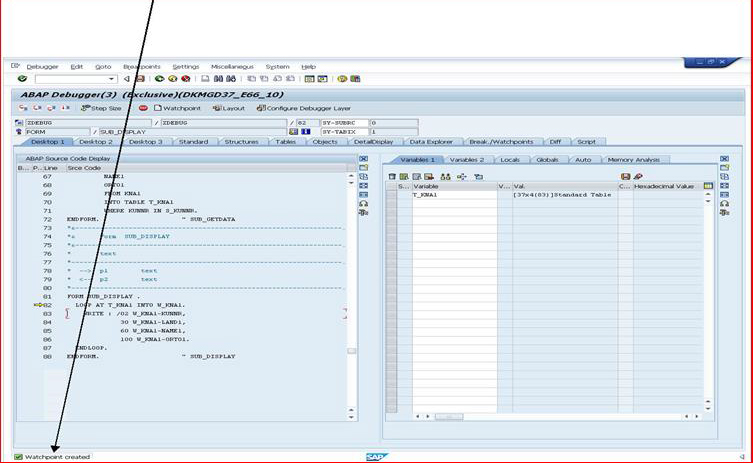
Task: Click the red Cancel icon
Action: coord(185,79)
